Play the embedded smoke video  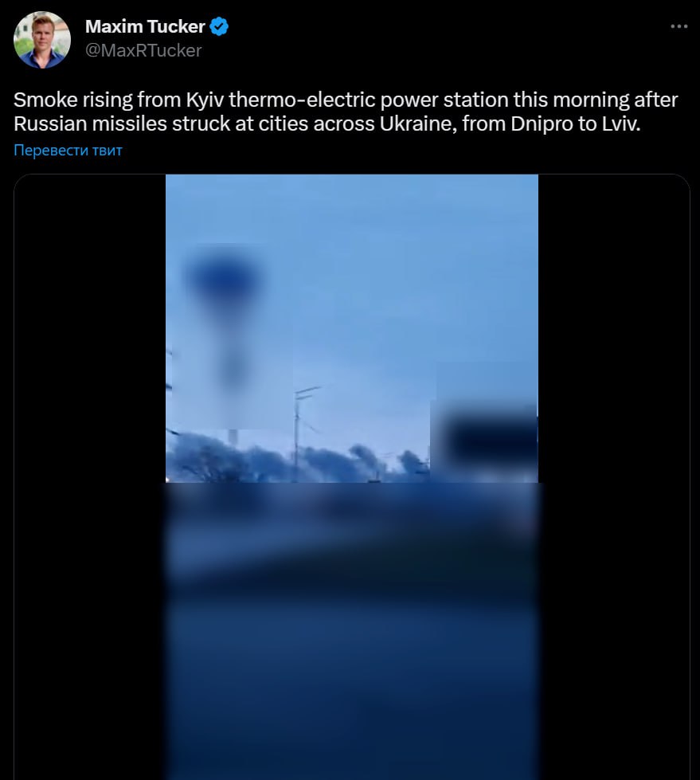(x=351, y=477)
